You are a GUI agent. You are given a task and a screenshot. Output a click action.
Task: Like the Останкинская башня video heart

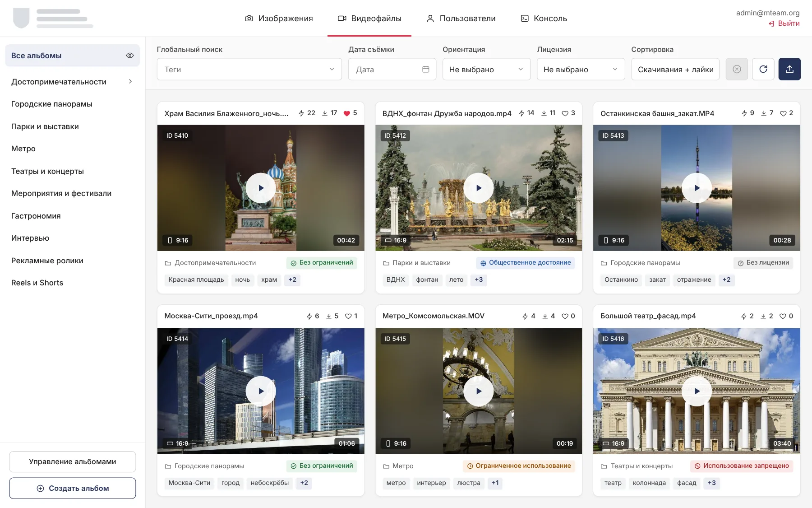[783, 113]
